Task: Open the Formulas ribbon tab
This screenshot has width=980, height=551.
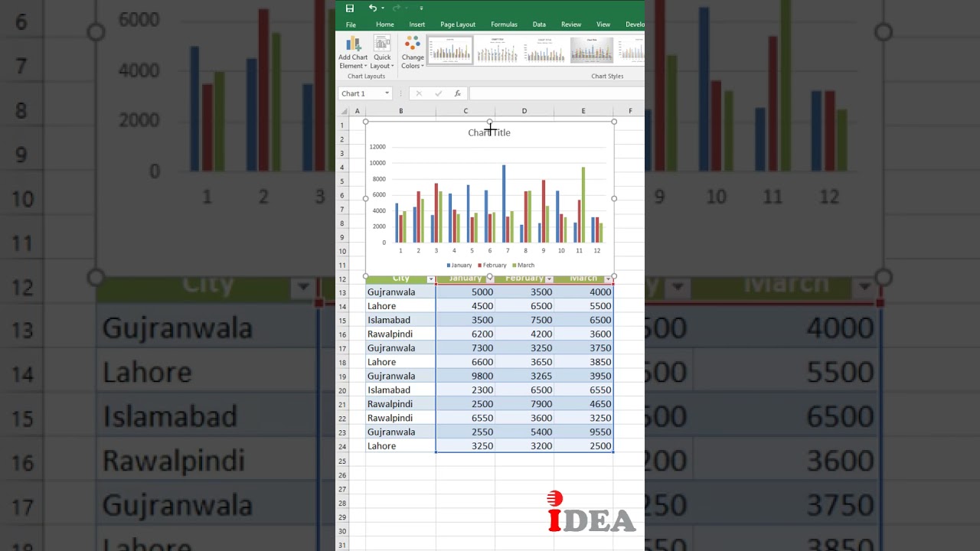Action: click(504, 24)
